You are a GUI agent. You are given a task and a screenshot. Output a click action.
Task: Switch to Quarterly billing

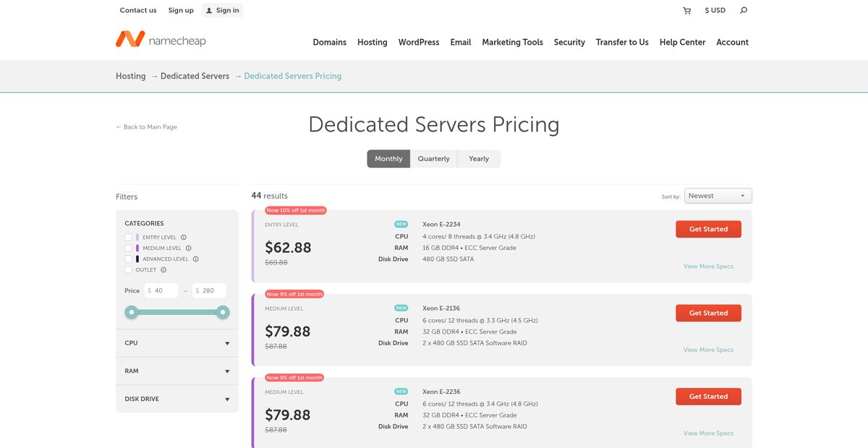pyautogui.click(x=433, y=159)
